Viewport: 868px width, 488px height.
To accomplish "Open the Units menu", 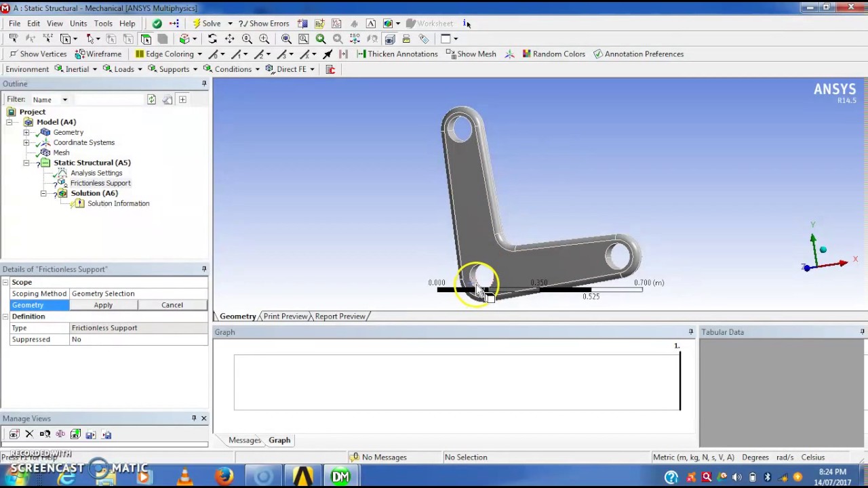I will 78,23.
